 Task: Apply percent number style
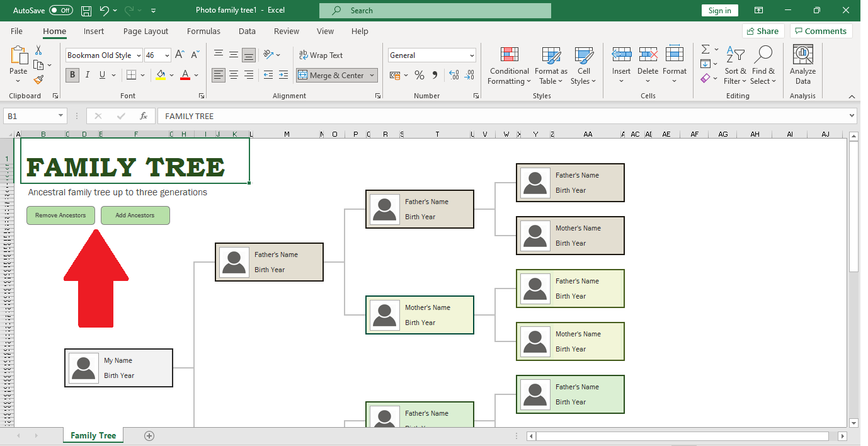coord(420,75)
